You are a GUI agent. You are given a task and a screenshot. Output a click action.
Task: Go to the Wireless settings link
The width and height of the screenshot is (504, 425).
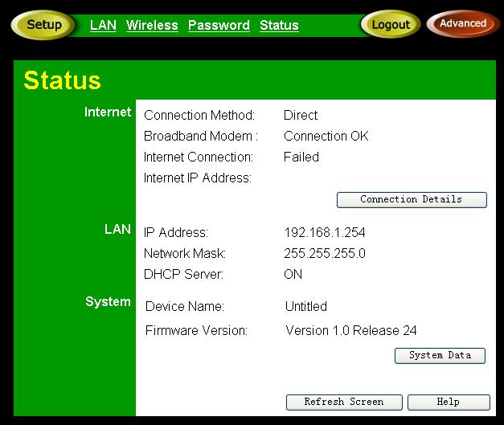[152, 25]
